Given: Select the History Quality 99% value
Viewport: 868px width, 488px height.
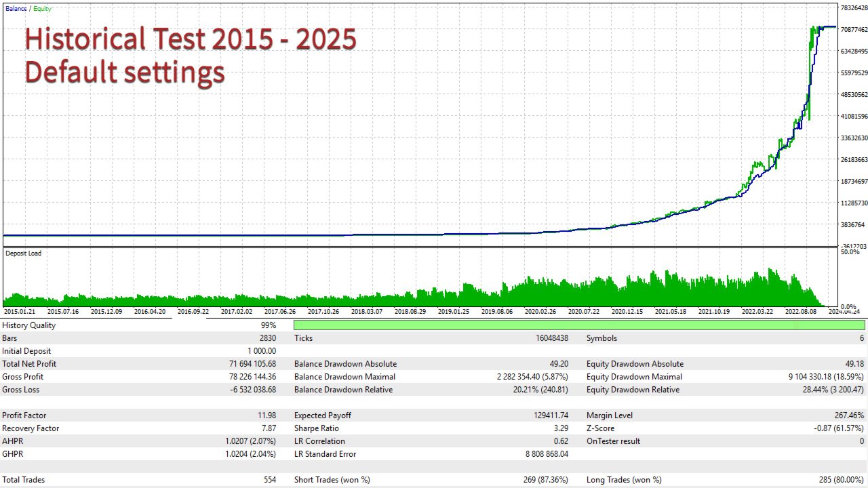Looking at the screenshot, I should [x=268, y=325].
